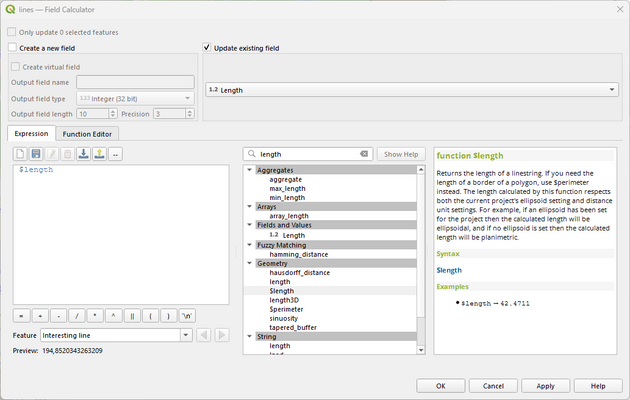Select the Length field item
Image resolution: width=630 pixels, height=400 pixels.
point(294,235)
